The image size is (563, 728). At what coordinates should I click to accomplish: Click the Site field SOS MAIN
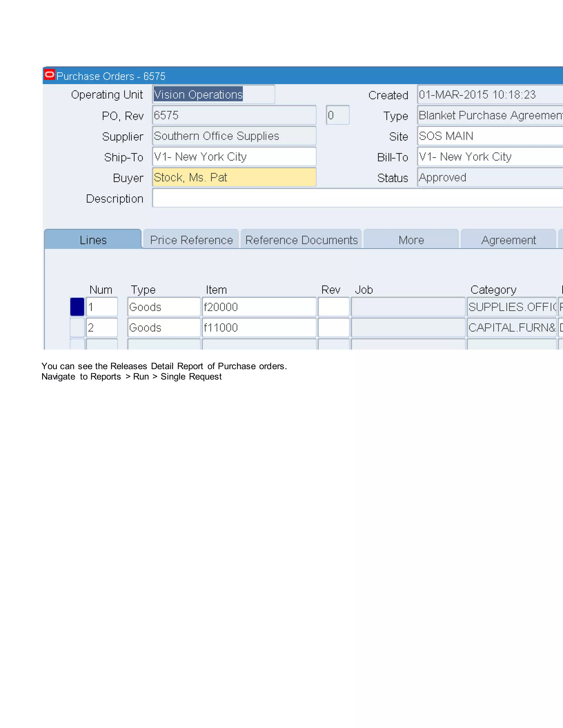(490, 136)
